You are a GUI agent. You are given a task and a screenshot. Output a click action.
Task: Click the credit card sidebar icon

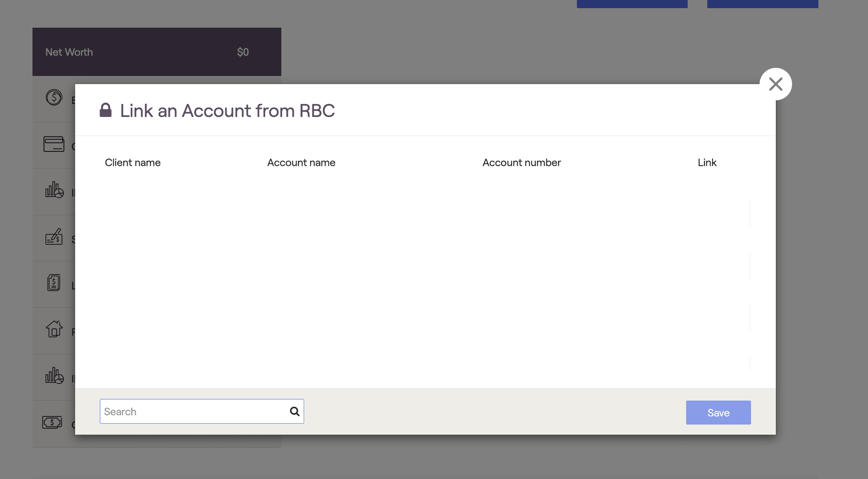(54, 144)
